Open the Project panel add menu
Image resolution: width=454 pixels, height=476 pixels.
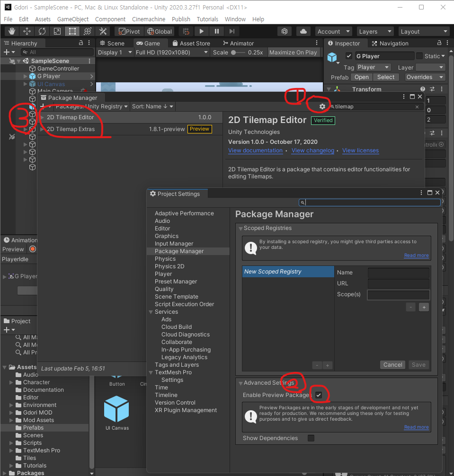click(x=9, y=330)
